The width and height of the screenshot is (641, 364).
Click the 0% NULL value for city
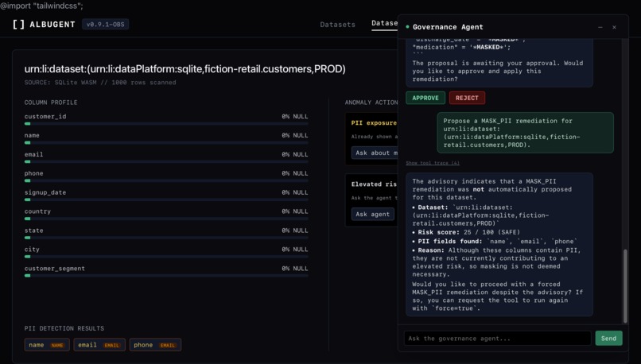pyautogui.click(x=294, y=250)
